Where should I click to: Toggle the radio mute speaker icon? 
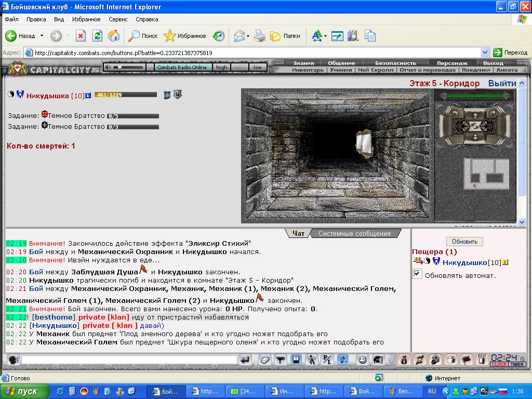pyautogui.click(x=108, y=67)
